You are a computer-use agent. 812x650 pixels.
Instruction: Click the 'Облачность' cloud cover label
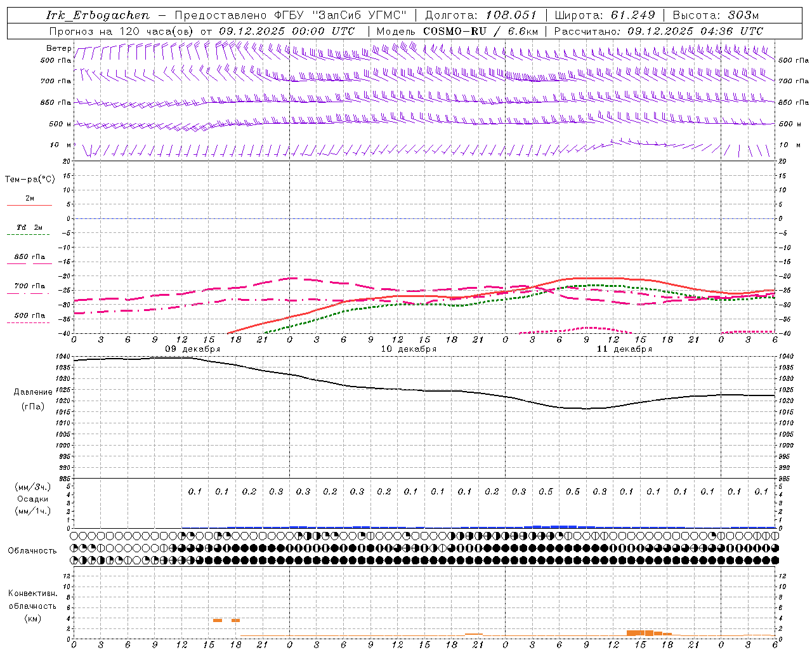32,551
